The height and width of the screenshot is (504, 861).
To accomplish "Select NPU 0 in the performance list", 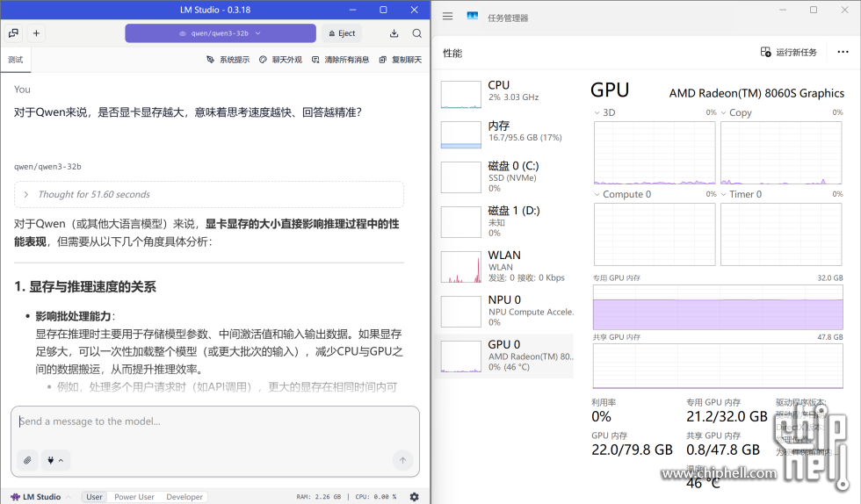I will coord(506,311).
